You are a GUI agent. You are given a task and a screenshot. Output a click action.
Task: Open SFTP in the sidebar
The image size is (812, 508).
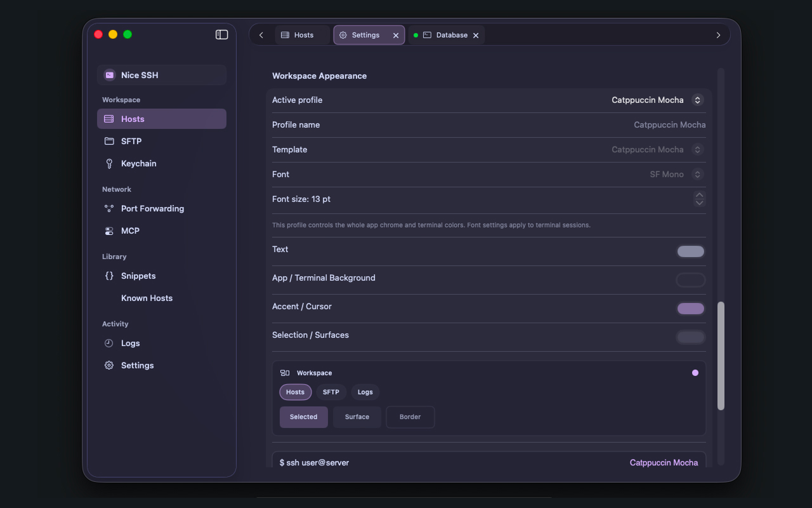(162, 141)
